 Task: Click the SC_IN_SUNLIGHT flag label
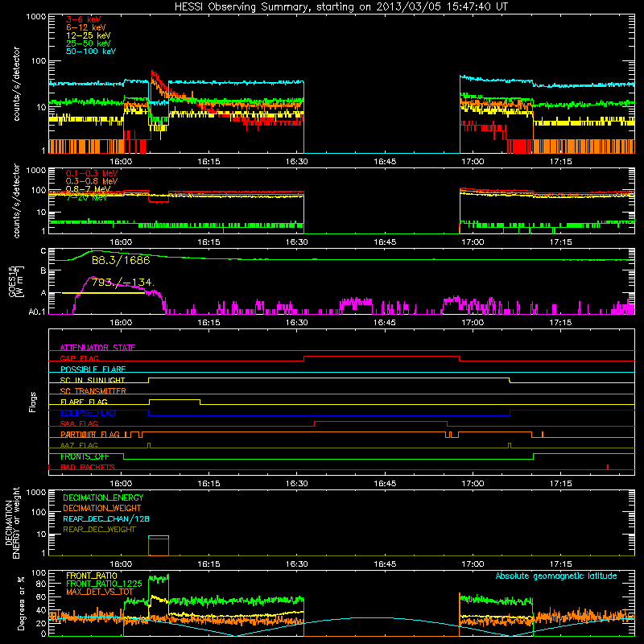(92, 380)
